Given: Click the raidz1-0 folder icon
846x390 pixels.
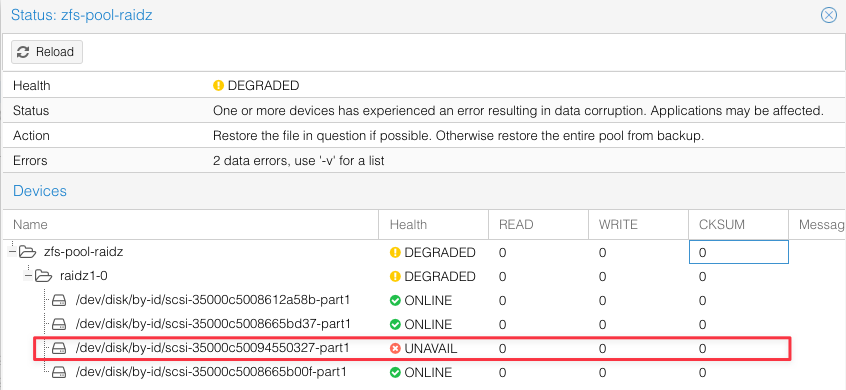Looking at the screenshot, I should (x=44, y=276).
